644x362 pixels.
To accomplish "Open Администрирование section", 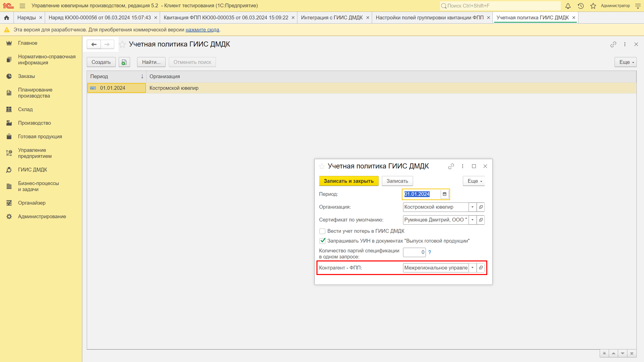I will 41,216.
